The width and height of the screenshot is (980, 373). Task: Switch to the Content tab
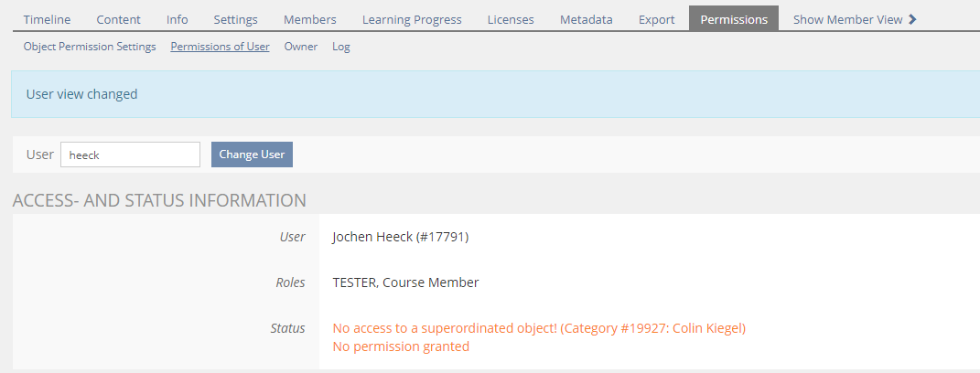click(x=119, y=19)
